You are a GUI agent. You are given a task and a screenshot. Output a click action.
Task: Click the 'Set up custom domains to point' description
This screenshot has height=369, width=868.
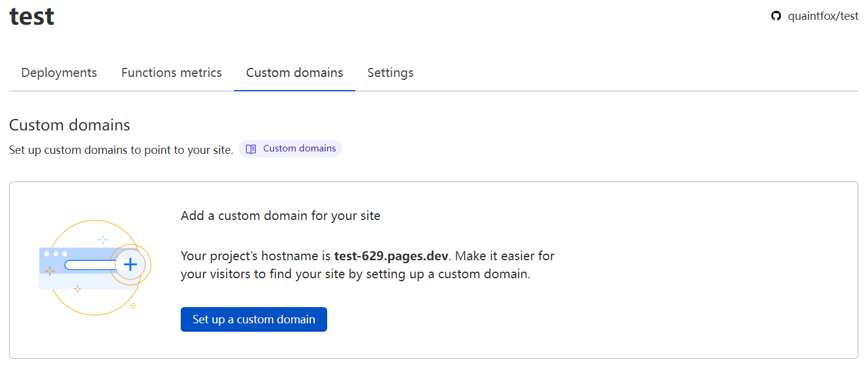(x=121, y=150)
